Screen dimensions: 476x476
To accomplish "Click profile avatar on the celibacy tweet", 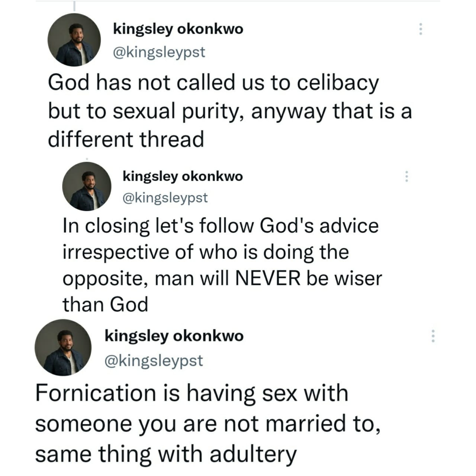I will pos(74,40).
